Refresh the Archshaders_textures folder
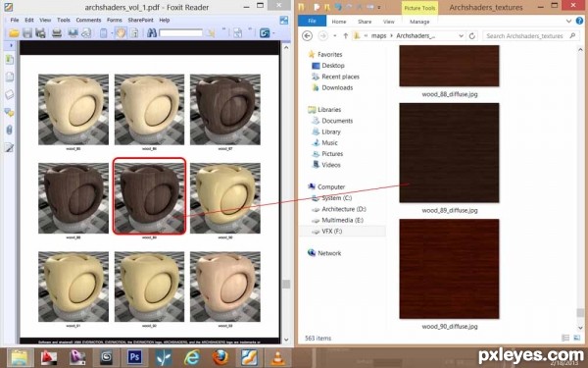 pyautogui.click(x=472, y=35)
